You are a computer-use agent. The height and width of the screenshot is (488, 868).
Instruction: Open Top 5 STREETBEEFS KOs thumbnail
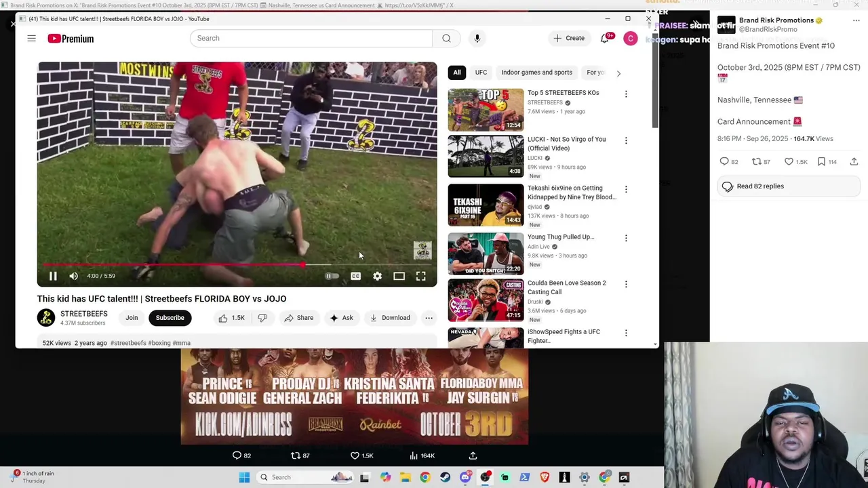pos(486,110)
